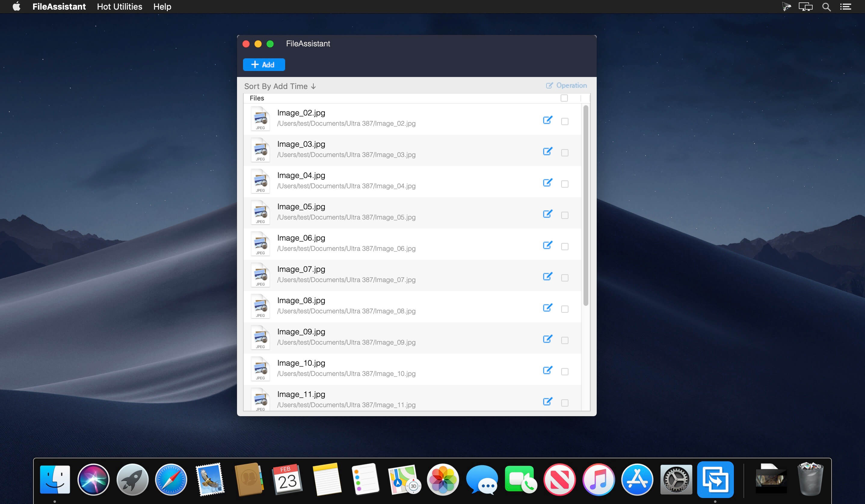Check the box for Image_08.jpg
865x504 pixels.
click(565, 309)
